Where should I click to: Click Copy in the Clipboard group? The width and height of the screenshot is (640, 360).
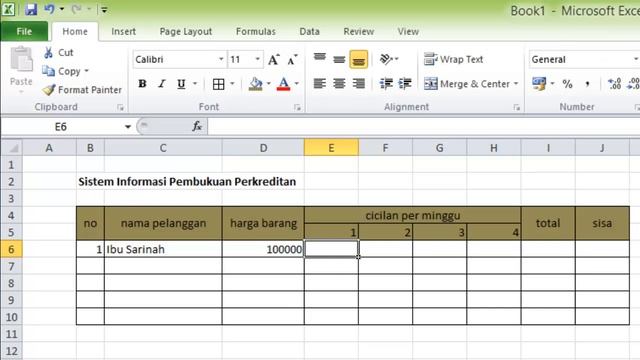pos(62,71)
